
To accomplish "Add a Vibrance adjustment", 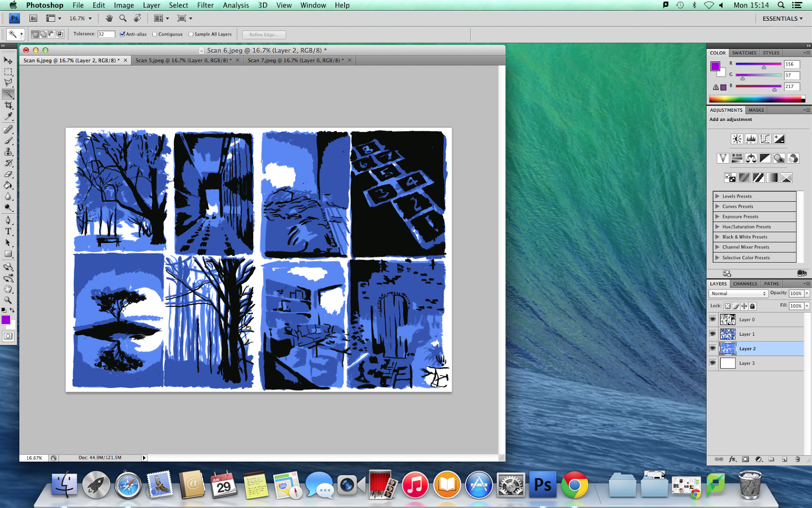I will [x=723, y=158].
